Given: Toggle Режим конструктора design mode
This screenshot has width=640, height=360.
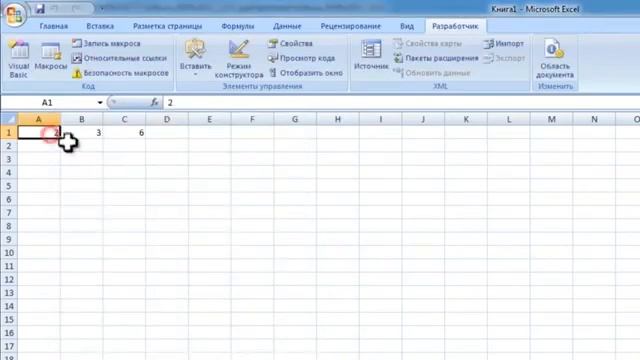Looking at the screenshot, I should click(x=239, y=59).
